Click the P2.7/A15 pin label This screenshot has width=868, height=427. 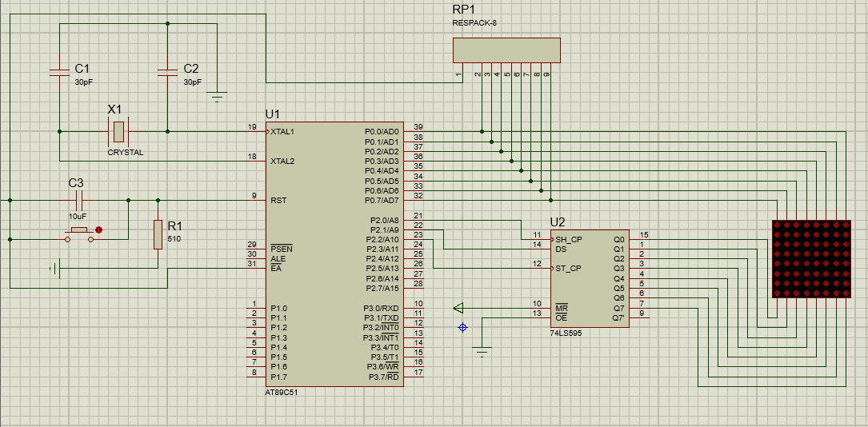(x=382, y=288)
